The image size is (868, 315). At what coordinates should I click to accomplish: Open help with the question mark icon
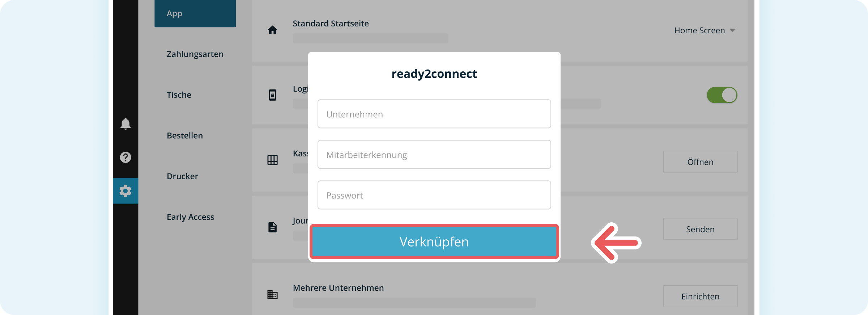pos(125,157)
